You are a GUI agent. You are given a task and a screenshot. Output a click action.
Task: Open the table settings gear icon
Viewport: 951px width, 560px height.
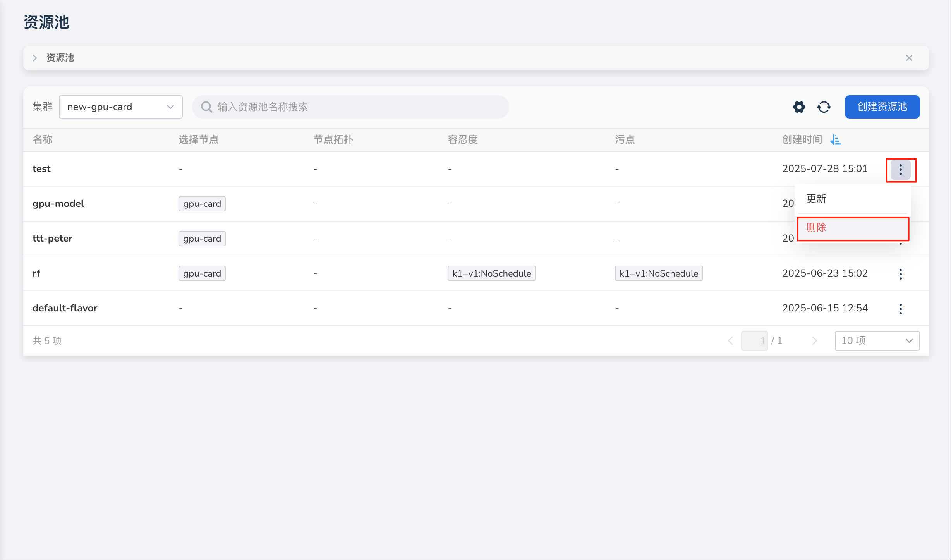click(x=799, y=107)
